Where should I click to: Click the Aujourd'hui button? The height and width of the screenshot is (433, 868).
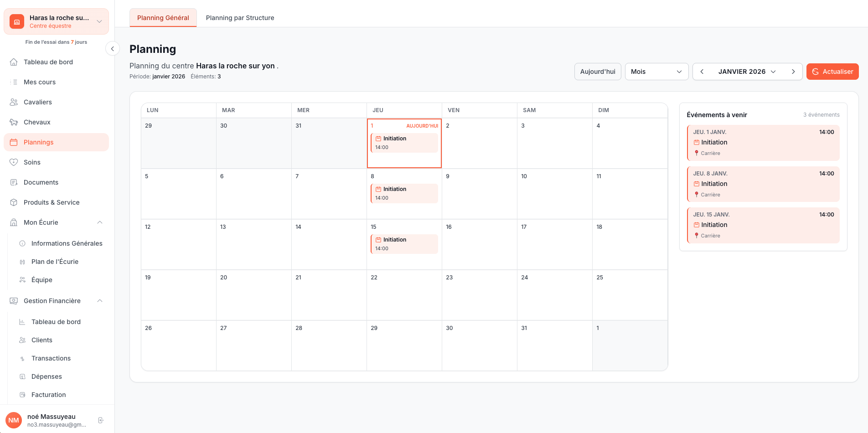(597, 72)
